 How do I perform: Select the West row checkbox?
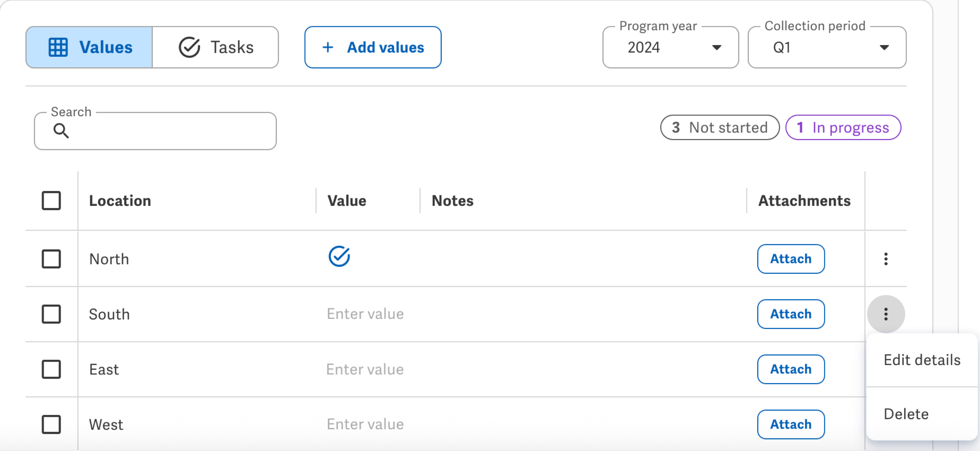[x=51, y=424]
